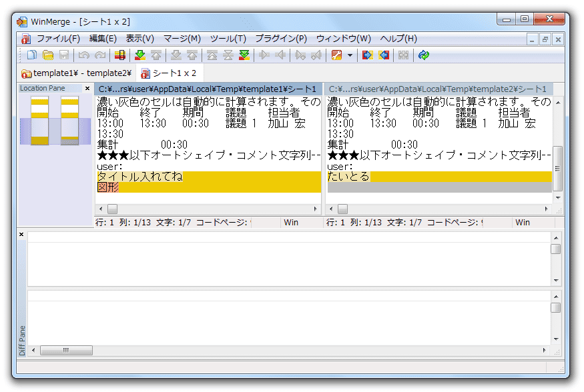584x392 pixels.
Task: Click the Undo toolbar icon
Action: (84, 55)
